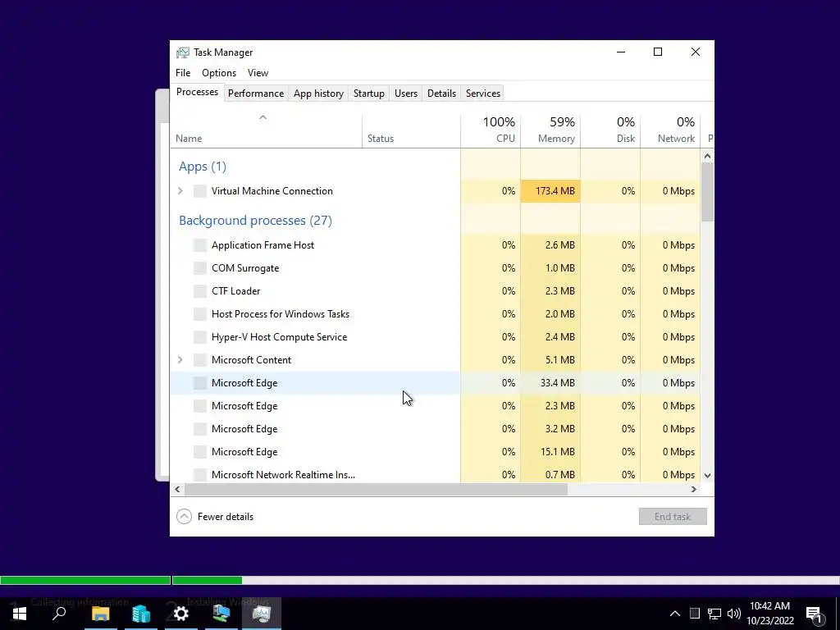Expand the Virtual Machine Connection process group
The height and width of the screenshot is (630, 840).
[180, 191]
